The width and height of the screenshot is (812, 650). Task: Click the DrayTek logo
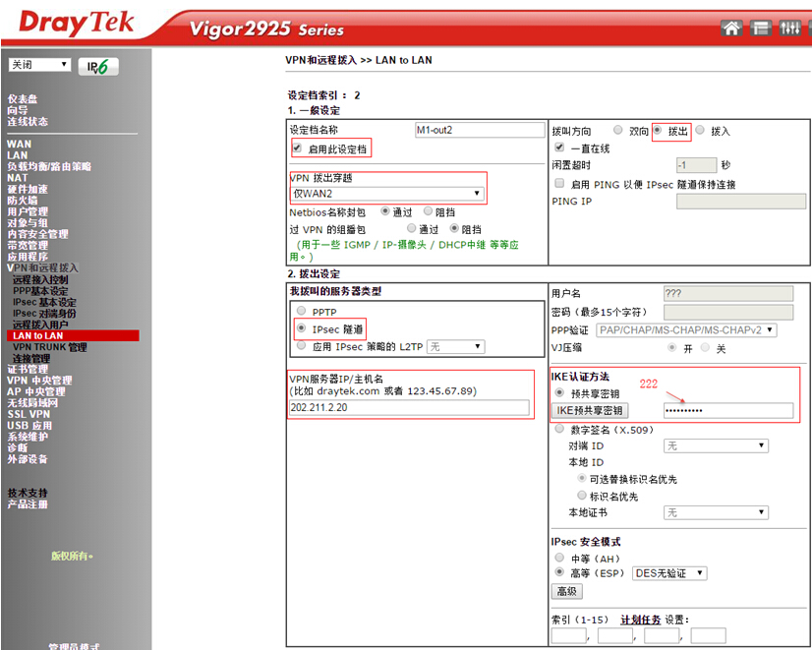point(76,23)
